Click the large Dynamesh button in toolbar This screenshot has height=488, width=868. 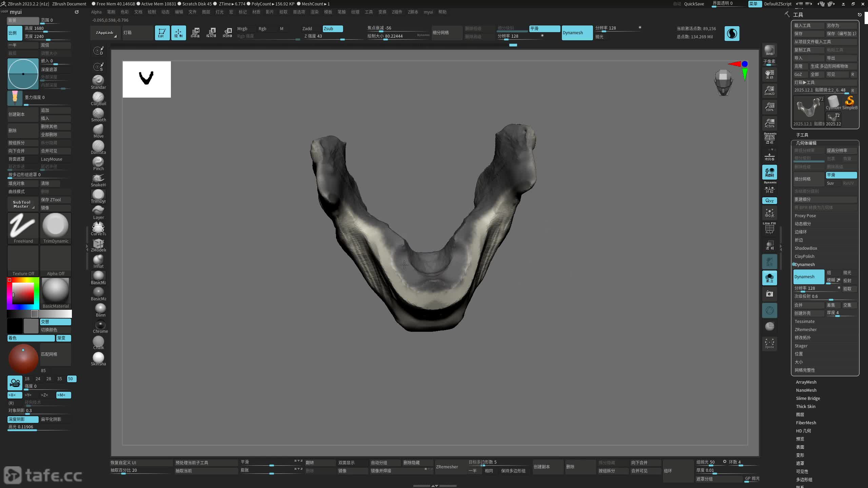(577, 33)
